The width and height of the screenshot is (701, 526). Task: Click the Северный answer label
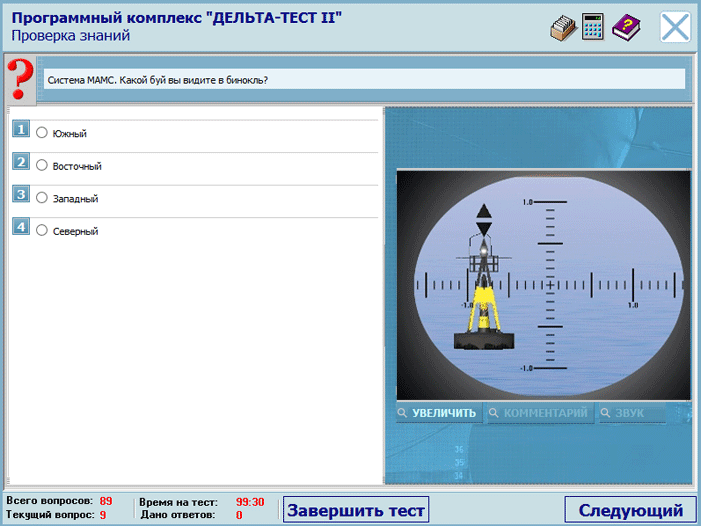pos(75,231)
